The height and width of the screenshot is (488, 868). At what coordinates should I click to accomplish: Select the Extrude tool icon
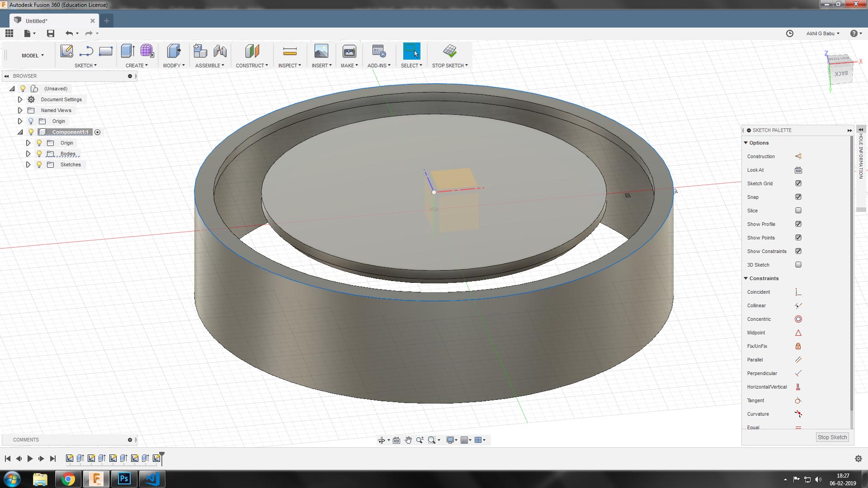(x=127, y=52)
